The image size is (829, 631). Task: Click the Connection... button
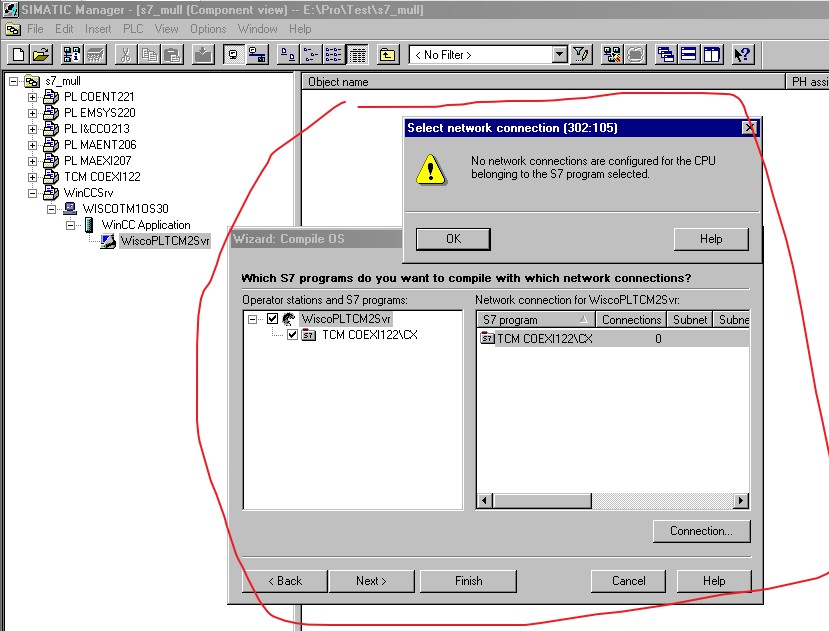click(702, 531)
